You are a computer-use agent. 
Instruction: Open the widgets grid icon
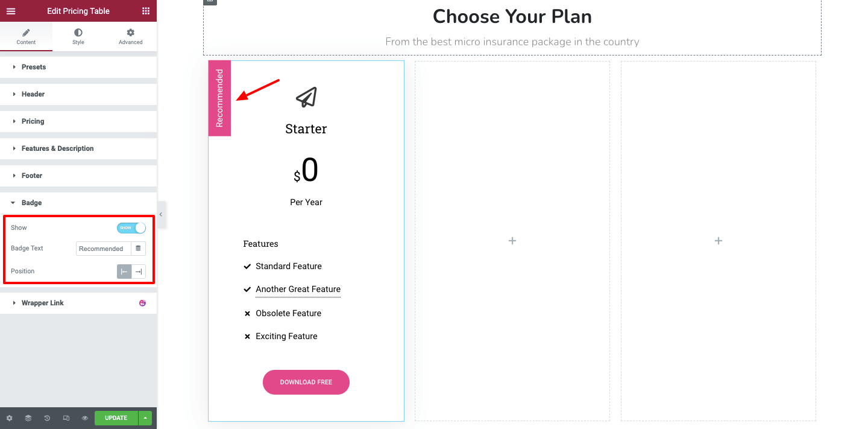(x=146, y=11)
